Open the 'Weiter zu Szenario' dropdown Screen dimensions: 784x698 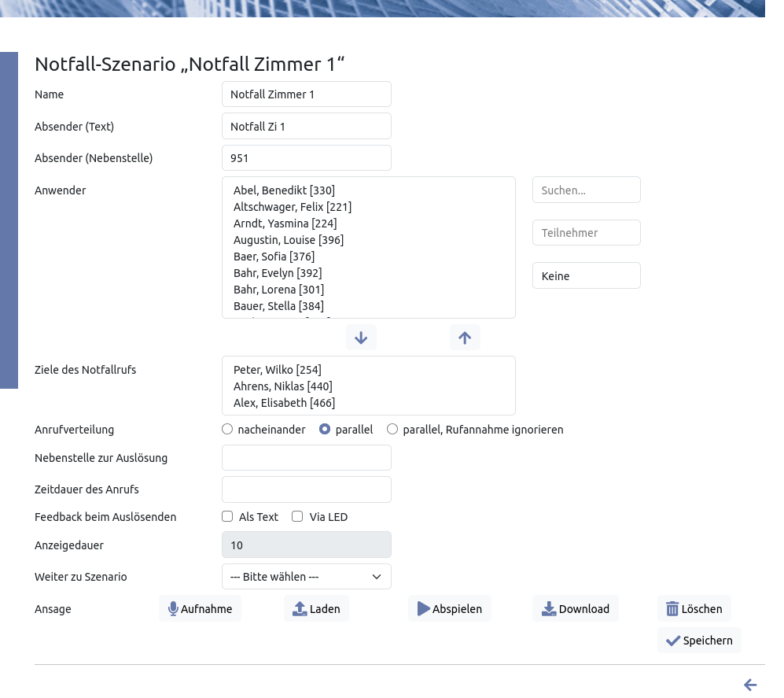(307, 577)
